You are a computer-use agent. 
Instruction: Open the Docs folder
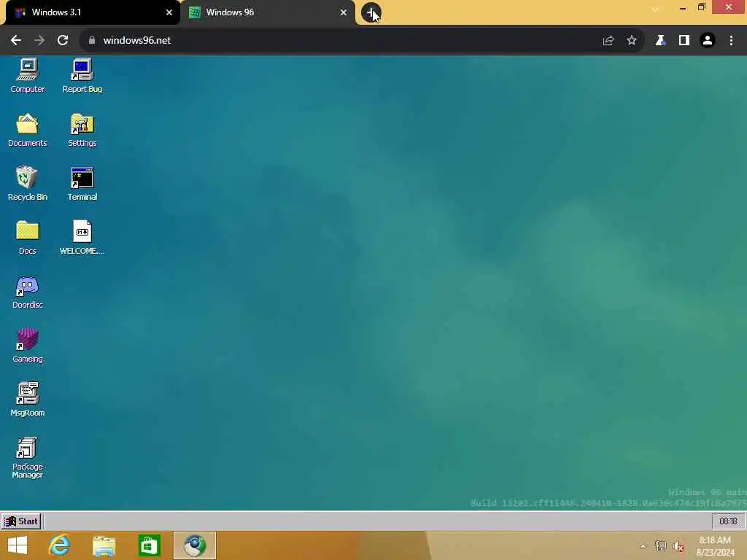coord(27,238)
